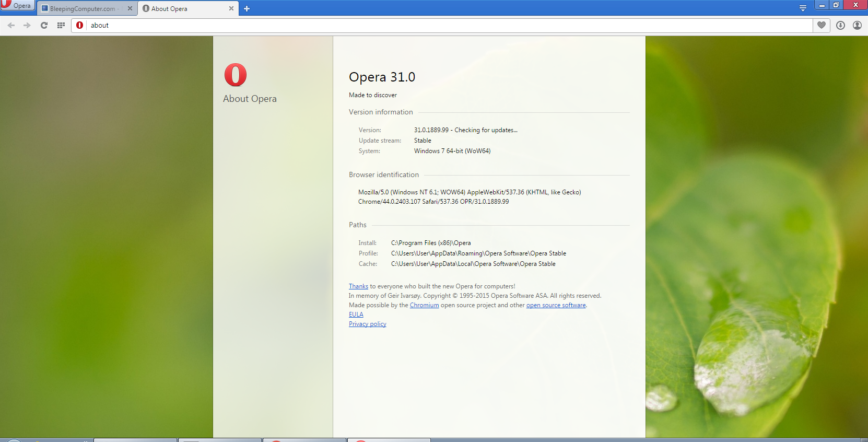Image resolution: width=868 pixels, height=442 pixels.
Task: Restore down the Opera window
Action: [836, 5]
